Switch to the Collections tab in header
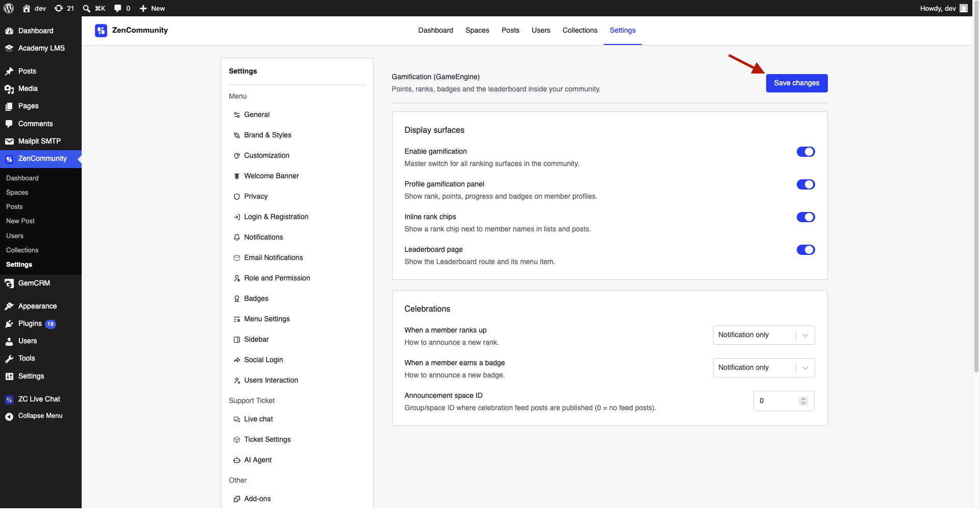Screen dimensions: 980x520 tap(580, 31)
